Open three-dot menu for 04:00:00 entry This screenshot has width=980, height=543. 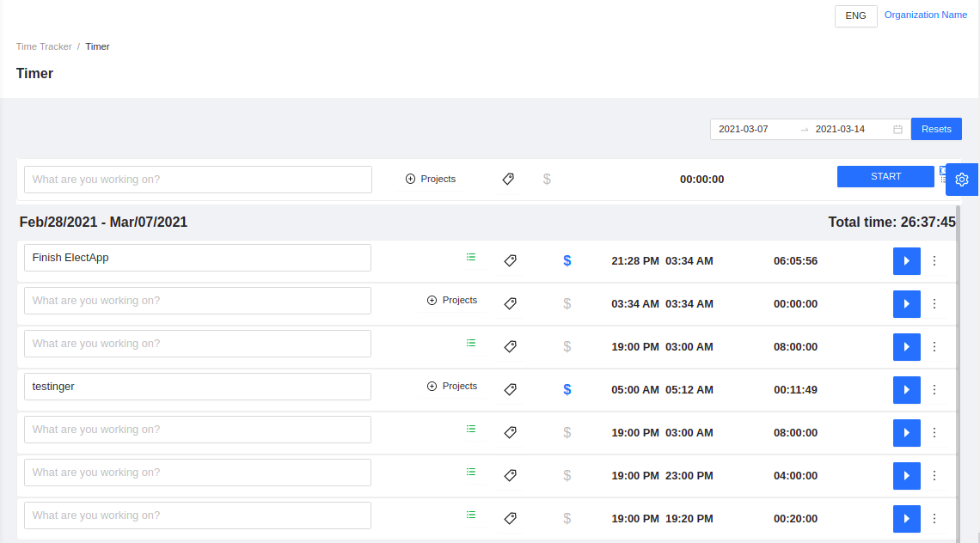pyautogui.click(x=934, y=476)
